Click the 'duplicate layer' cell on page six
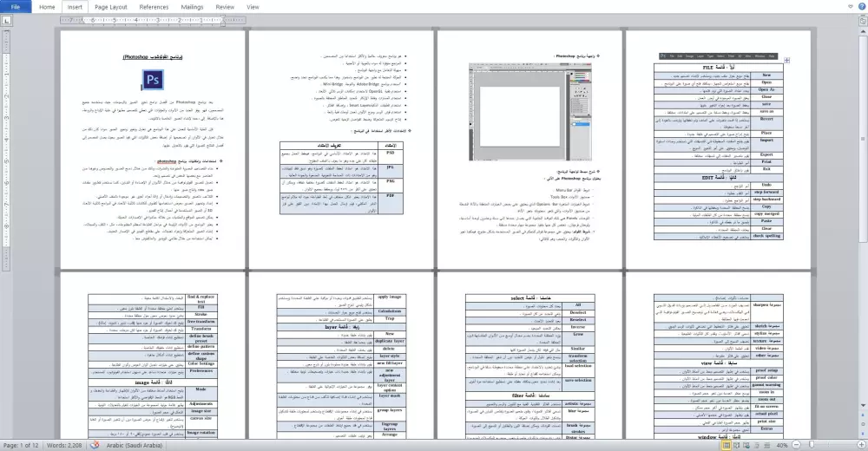The image size is (868, 451). pyautogui.click(x=391, y=342)
